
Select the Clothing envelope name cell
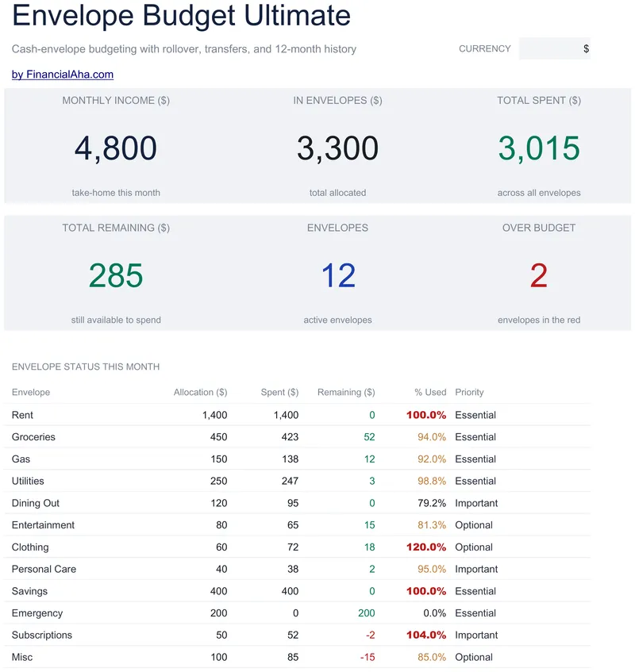click(30, 547)
